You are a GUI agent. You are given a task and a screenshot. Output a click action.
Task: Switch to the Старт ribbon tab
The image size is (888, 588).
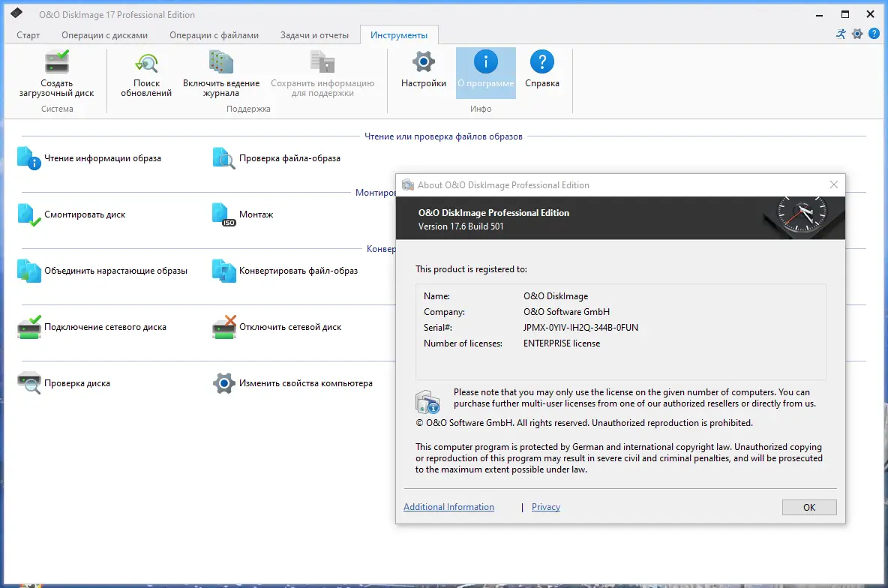click(28, 34)
